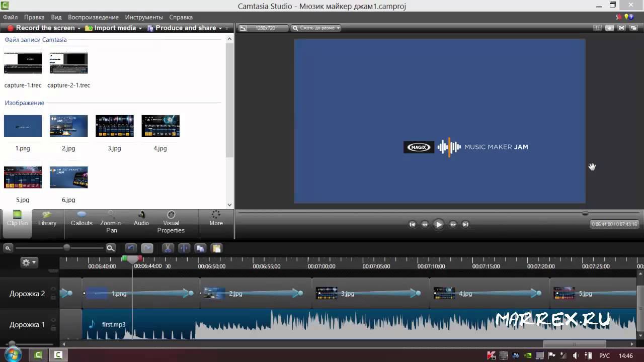Zoom out the timeline magnifier
This screenshot has height=362, width=644.
[x=8, y=248]
